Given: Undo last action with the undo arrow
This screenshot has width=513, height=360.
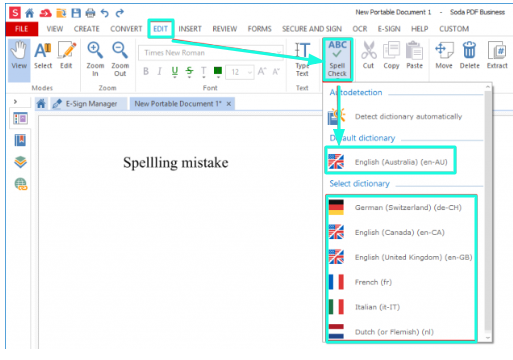Looking at the screenshot, I should pos(105,13).
